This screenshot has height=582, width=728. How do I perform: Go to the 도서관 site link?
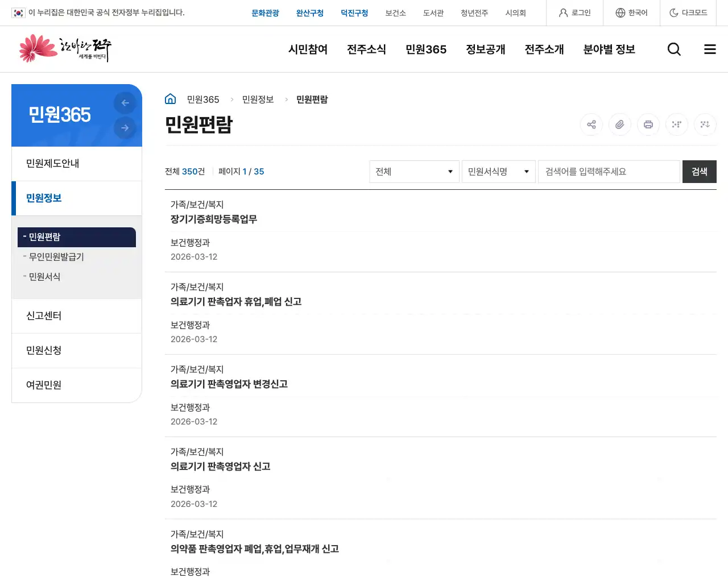point(433,13)
